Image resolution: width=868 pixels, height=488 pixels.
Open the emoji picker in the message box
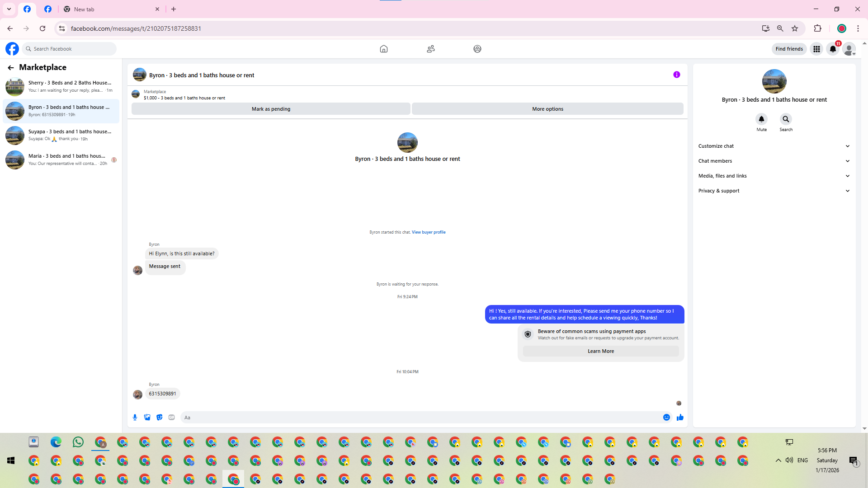pyautogui.click(x=666, y=418)
